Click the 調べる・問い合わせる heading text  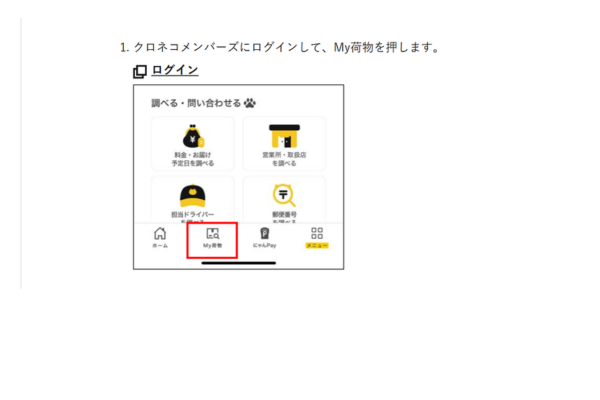point(196,103)
